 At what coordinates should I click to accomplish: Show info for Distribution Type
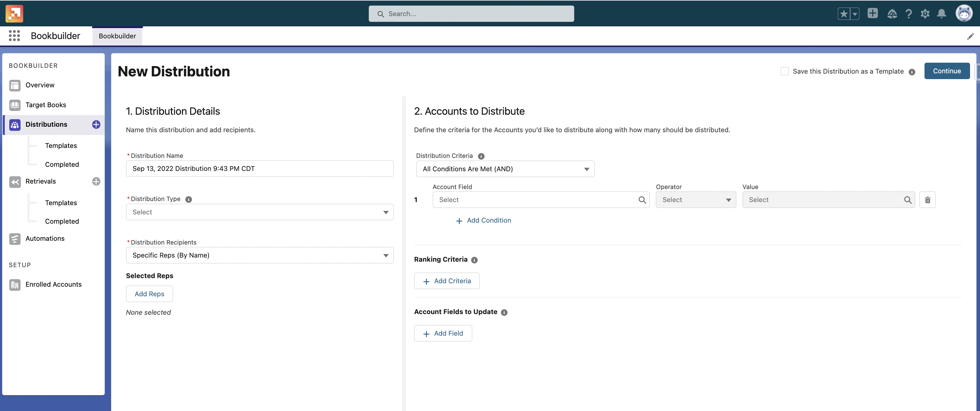[x=188, y=200]
